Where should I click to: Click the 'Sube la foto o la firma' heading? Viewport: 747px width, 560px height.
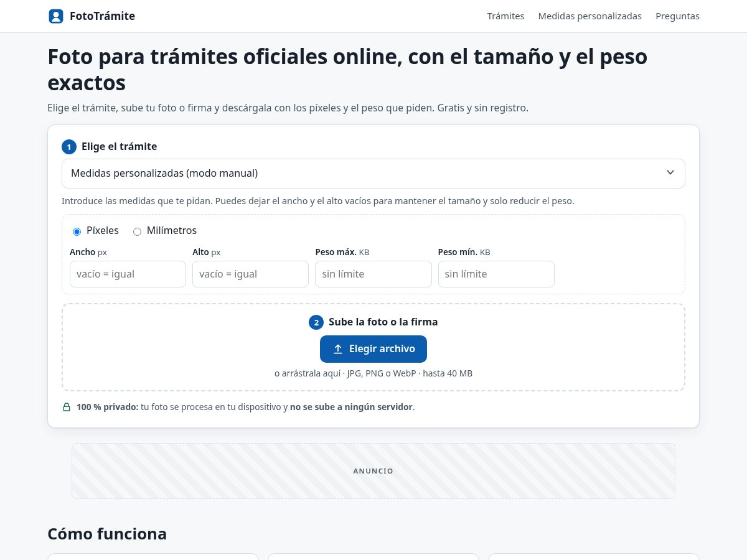point(383,322)
